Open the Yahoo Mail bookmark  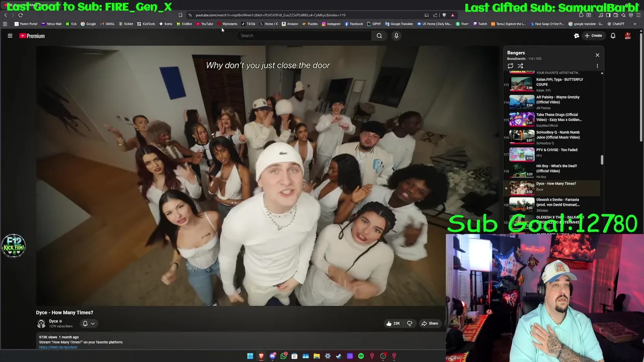(x=51, y=24)
